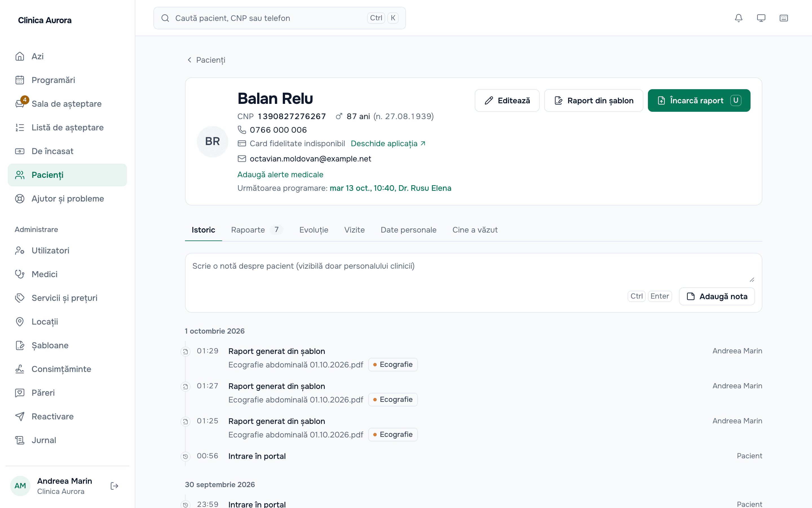Image resolution: width=812 pixels, height=508 pixels.
Task: Open notifications bell icon
Action: pos(738,18)
